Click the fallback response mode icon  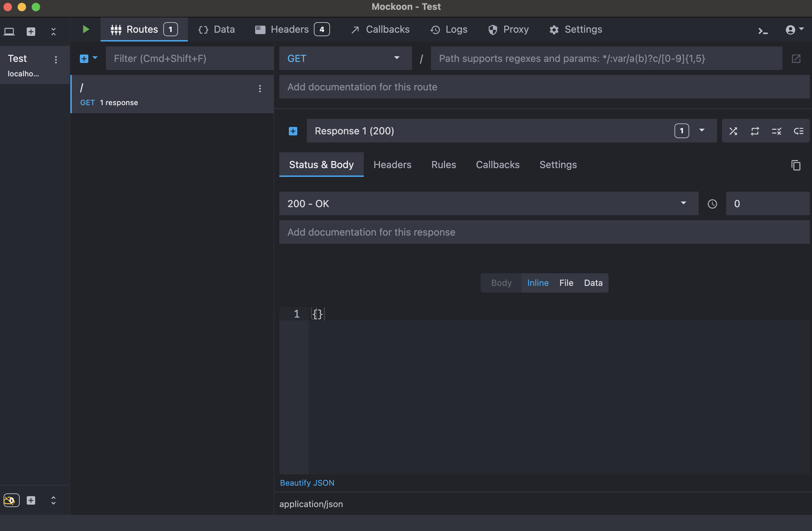coord(799,131)
